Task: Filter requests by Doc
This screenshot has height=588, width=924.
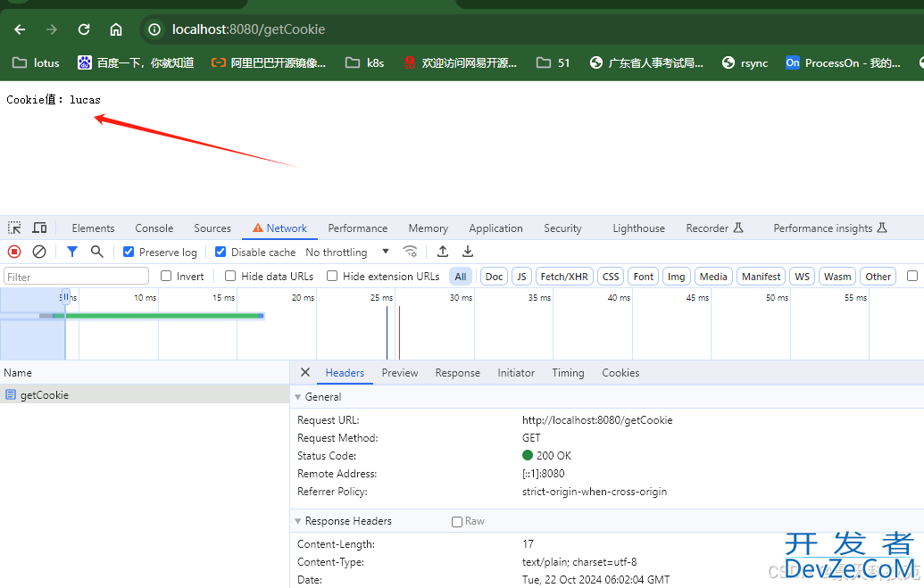Action: click(x=494, y=277)
